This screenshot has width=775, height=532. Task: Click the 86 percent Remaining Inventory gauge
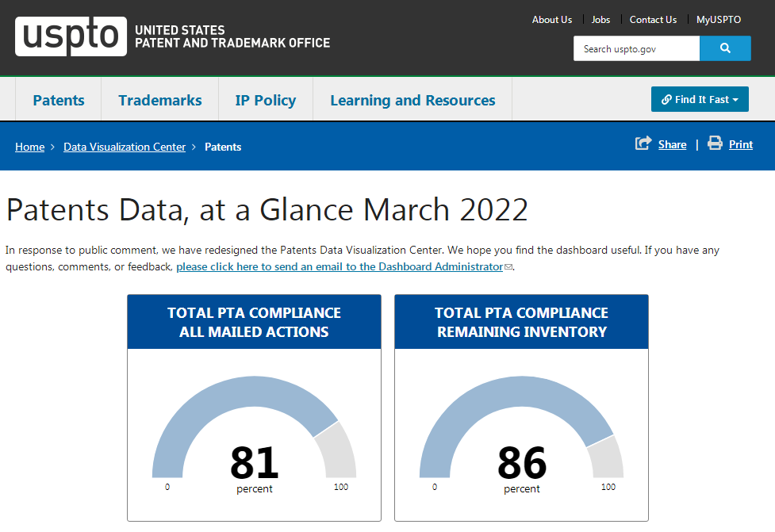coord(521,436)
